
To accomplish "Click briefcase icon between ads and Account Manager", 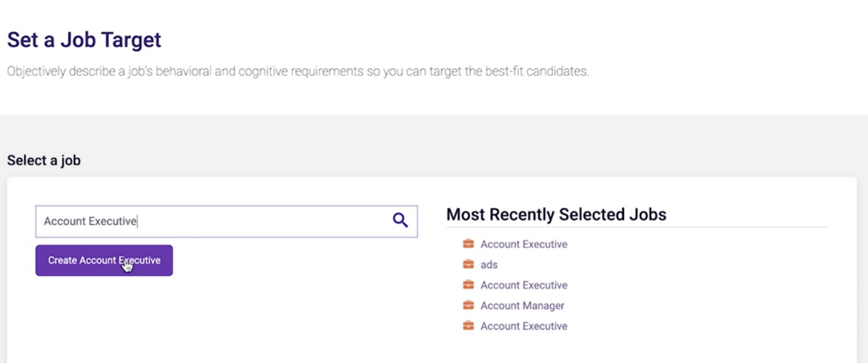I will [x=468, y=285].
